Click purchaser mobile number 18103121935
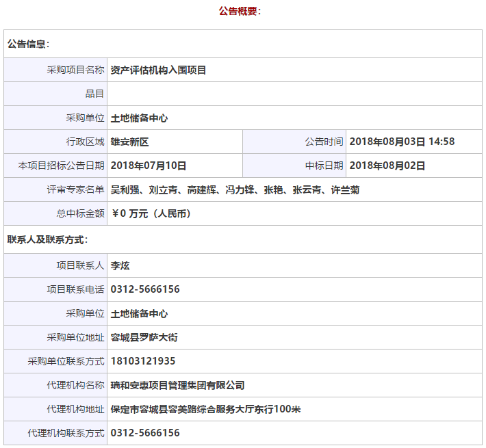The image size is (486, 448). (143, 361)
